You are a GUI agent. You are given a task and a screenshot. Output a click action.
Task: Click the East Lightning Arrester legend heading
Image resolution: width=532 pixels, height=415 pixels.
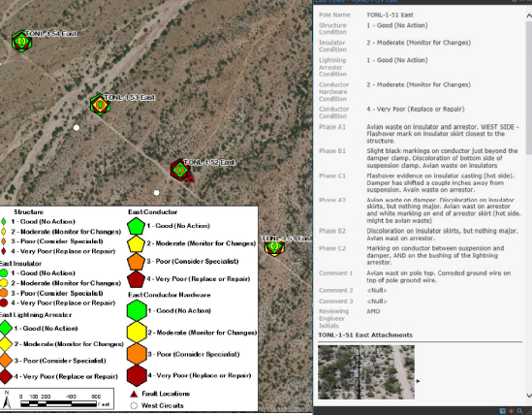(36, 315)
